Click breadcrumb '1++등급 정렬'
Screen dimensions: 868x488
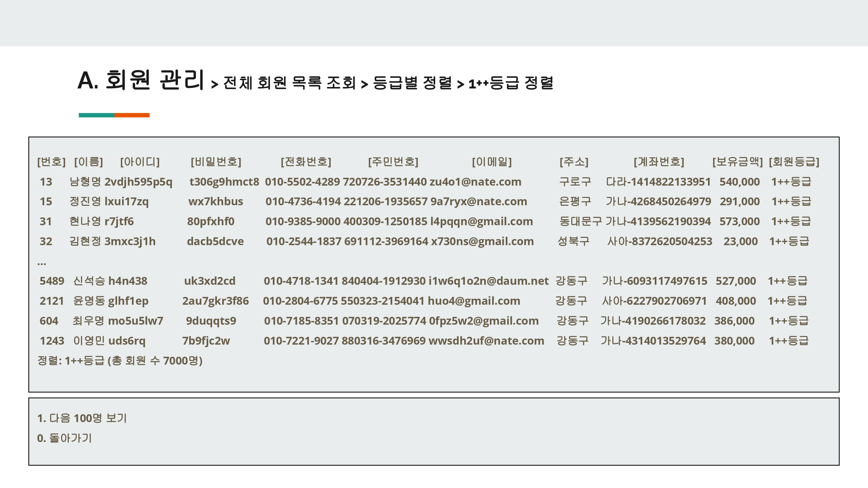511,83
